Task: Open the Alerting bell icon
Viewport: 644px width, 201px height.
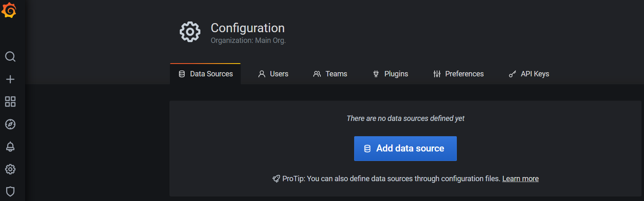Action: coord(10,147)
